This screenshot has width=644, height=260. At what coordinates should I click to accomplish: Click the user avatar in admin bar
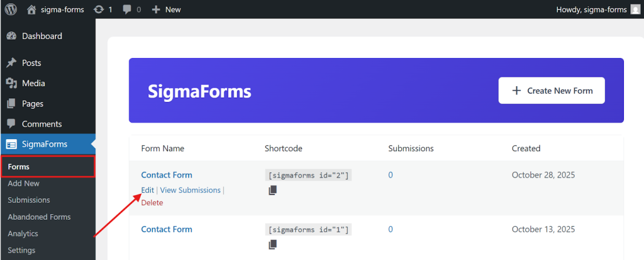coord(635,9)
